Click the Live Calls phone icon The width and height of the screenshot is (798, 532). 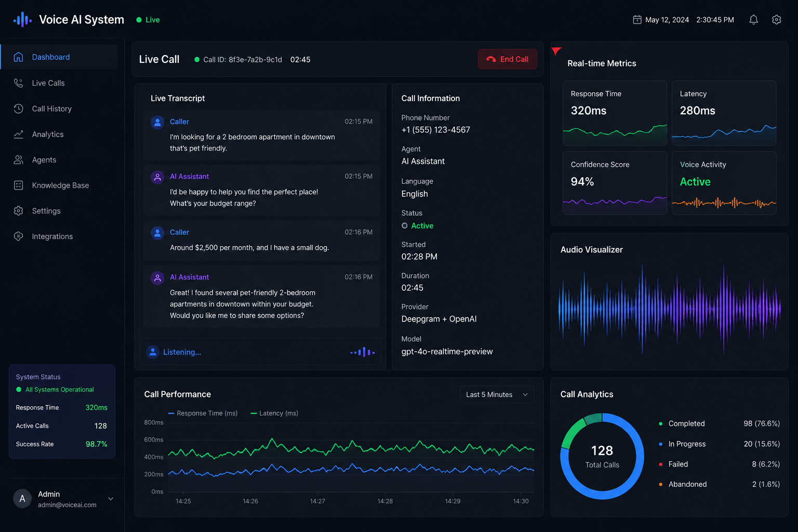tap(18, 83)
